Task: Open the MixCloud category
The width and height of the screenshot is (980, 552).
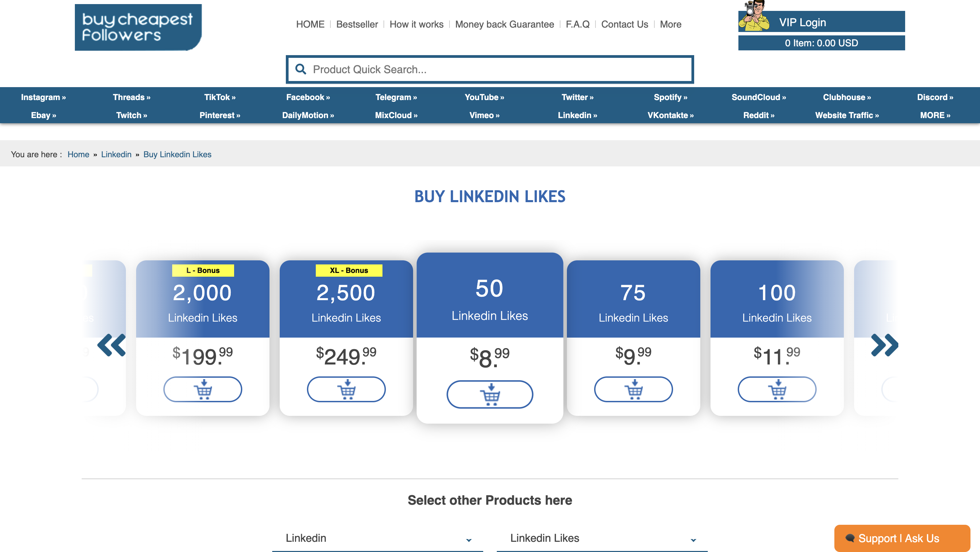Action: 396,115
